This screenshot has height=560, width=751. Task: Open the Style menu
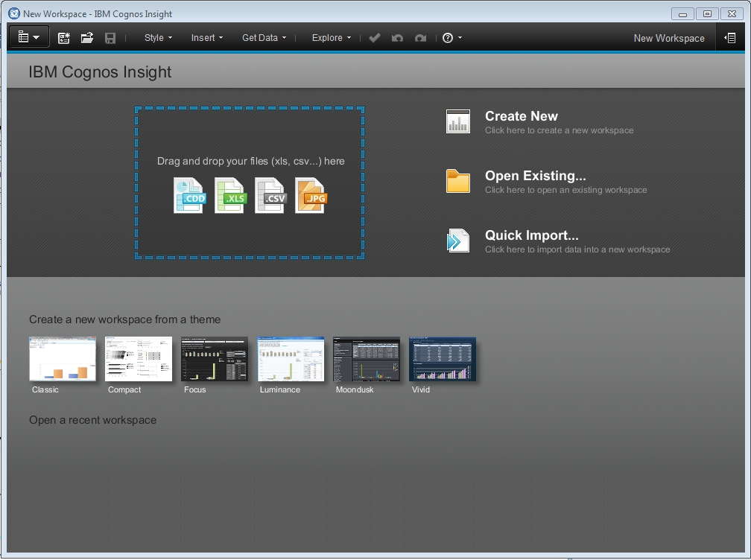coord(158,38)
